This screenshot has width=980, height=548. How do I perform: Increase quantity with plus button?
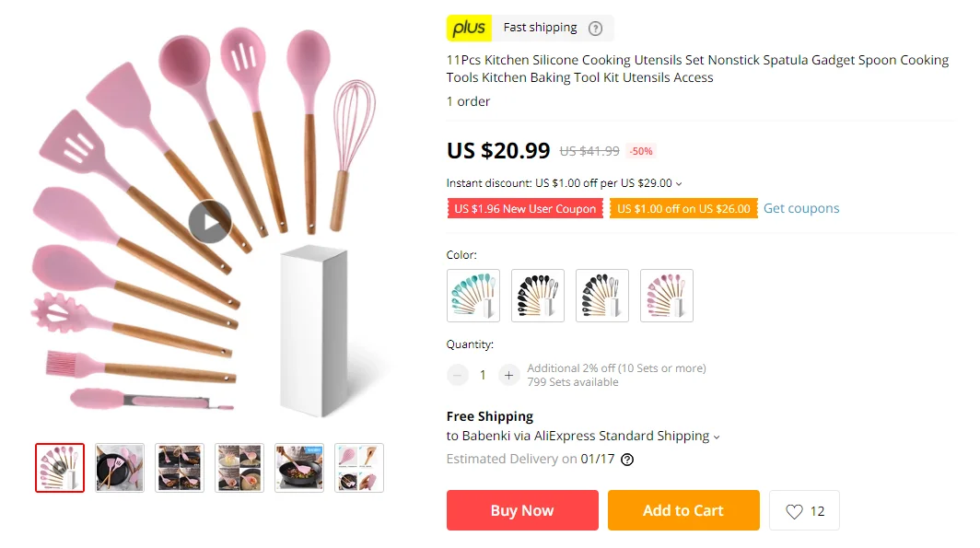[508, 375]
